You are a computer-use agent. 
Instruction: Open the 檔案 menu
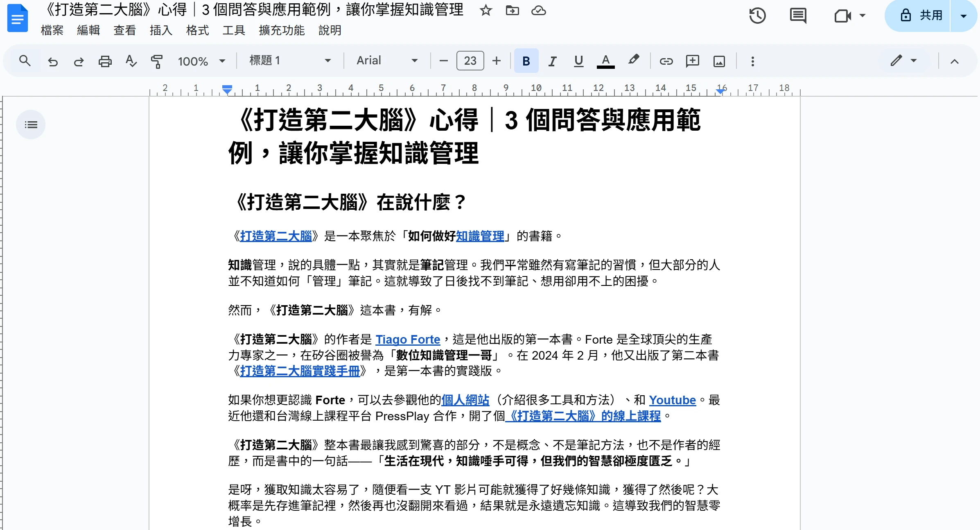[x=52, y=30]
